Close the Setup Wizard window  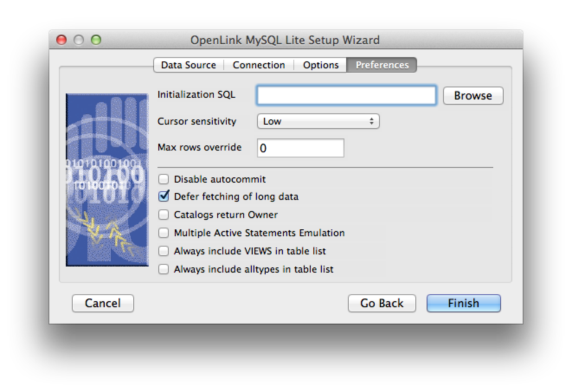coord(62,40)
